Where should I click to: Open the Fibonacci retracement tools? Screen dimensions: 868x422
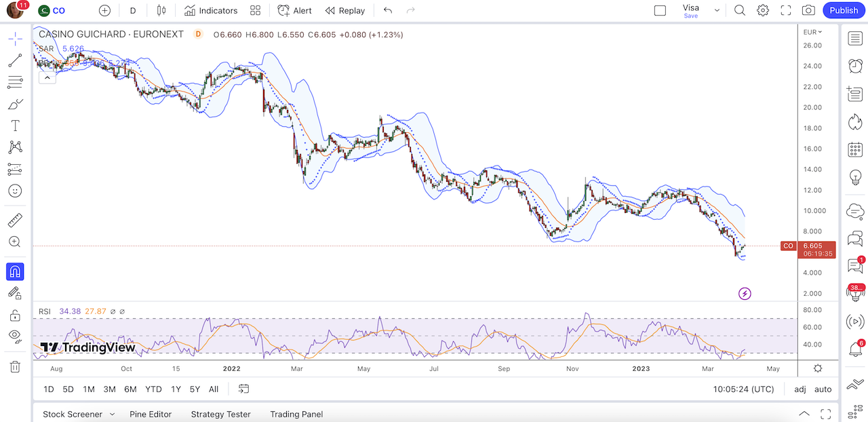click(15, 83)
